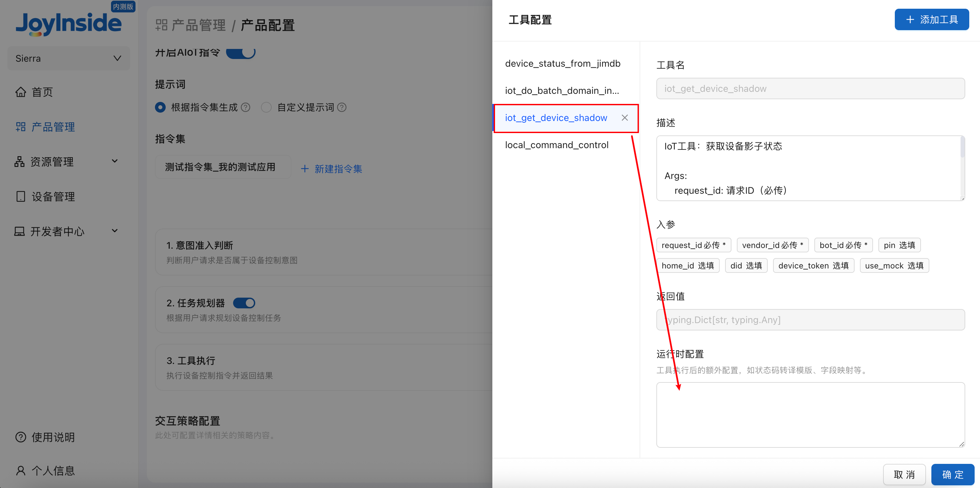Image resolution: width=980 pixels, height=488 pixels.
Task: Open 产品管理 in sidebar
Action: coord(53,127)
